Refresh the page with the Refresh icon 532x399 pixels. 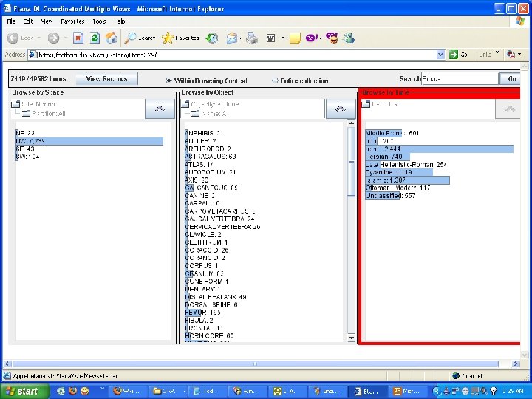click(95, 38)
